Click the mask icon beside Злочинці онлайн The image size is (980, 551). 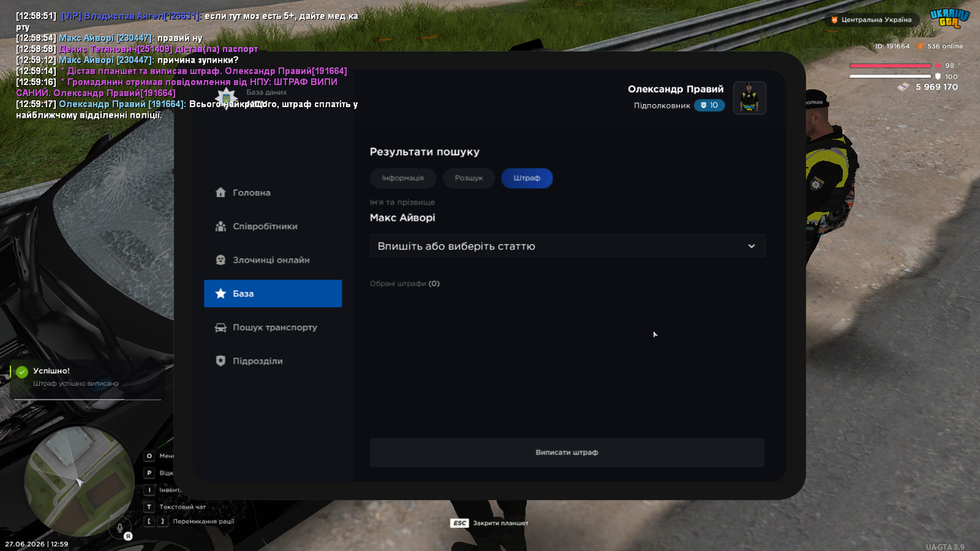tap(220, 260)
